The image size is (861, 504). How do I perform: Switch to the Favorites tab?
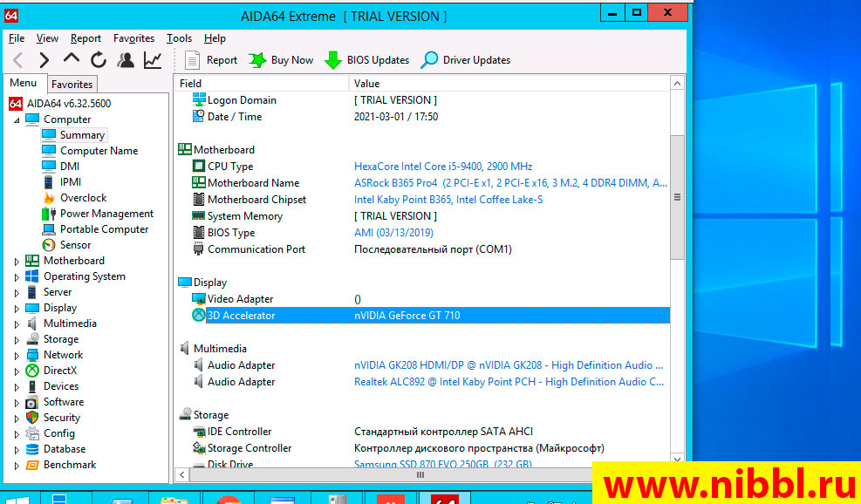pyautogui.click(x=72, y=84)
